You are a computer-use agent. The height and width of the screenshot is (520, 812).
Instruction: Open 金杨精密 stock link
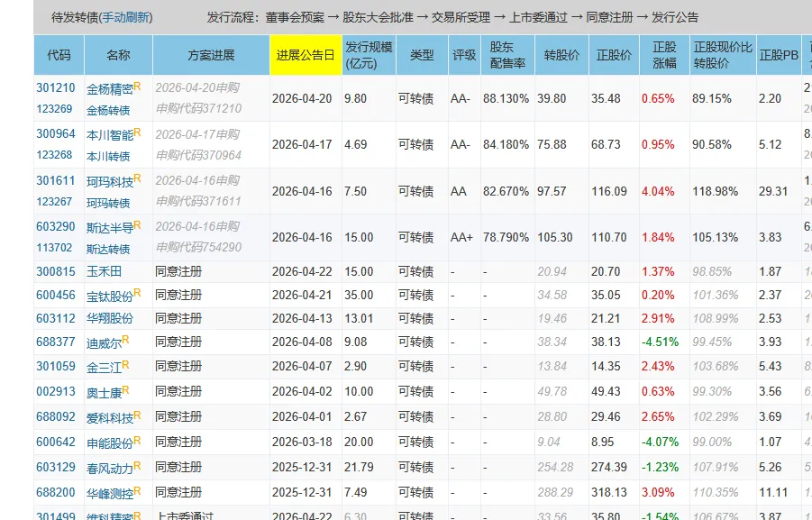(110, 89)
